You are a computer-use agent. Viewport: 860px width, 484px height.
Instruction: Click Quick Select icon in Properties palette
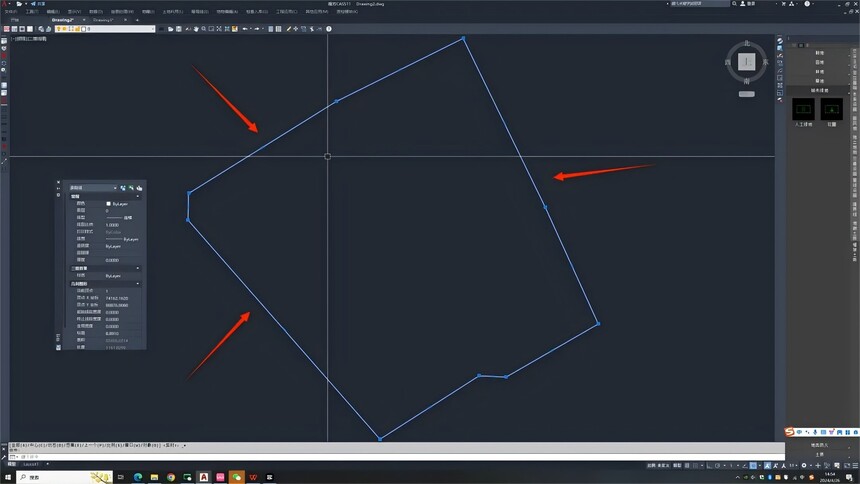(x=139, y=188)
